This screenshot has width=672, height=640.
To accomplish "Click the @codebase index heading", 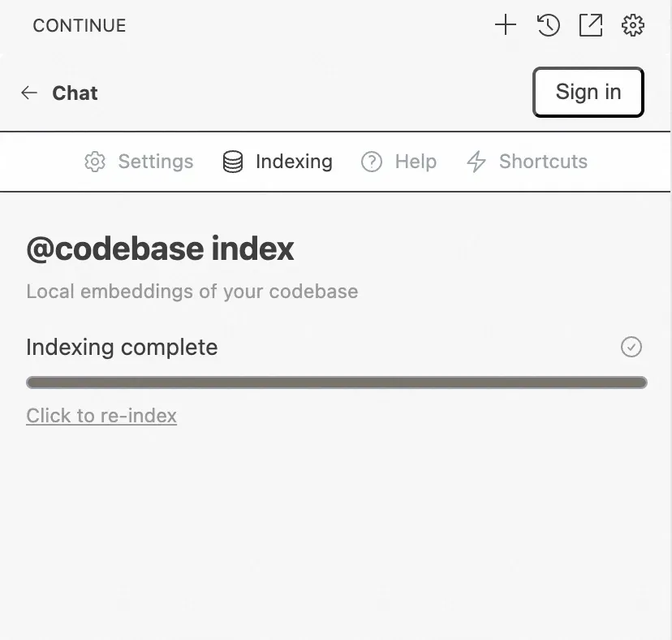I will click(160, 249).
